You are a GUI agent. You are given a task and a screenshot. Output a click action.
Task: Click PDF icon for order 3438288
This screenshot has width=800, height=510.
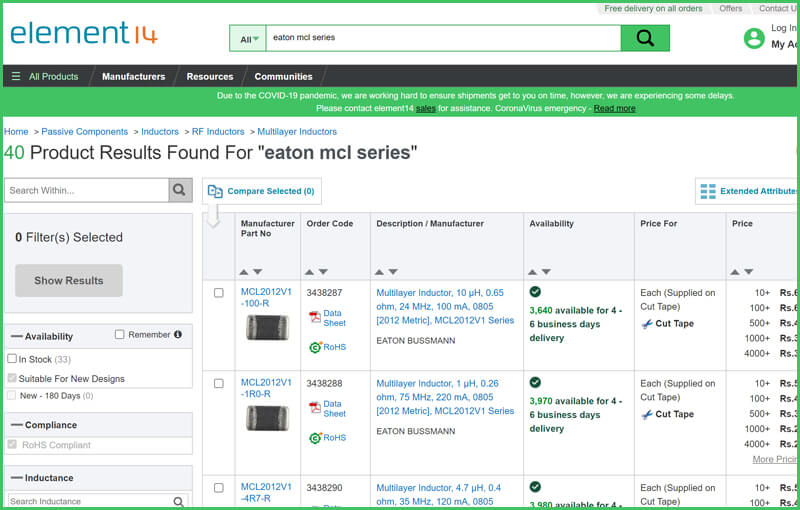click(x=315, y=408)
